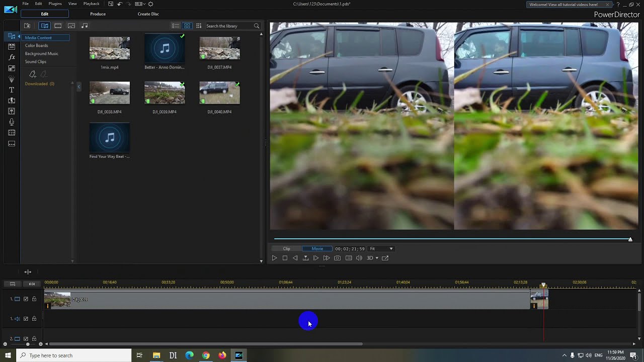
Task: Play the movie preview
Action: click(274, 258)
